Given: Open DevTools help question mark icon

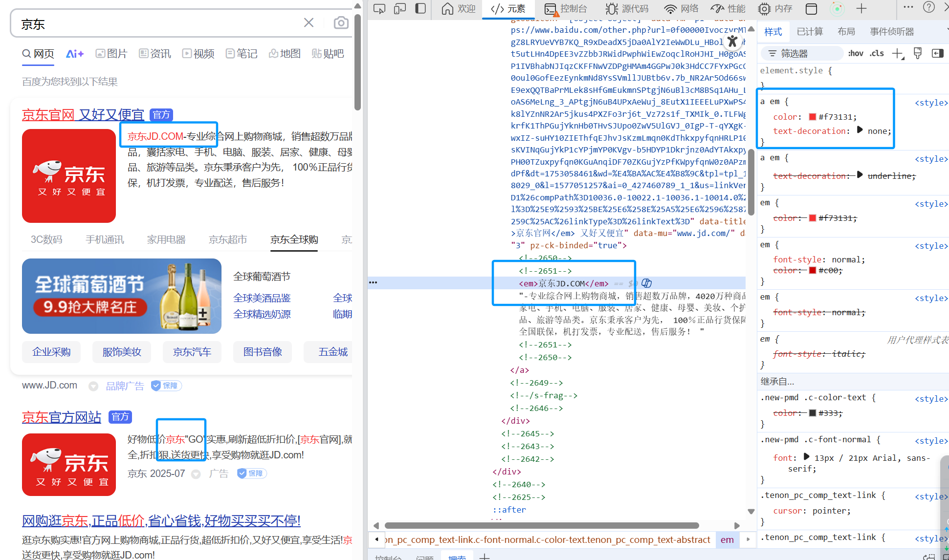Looking at the screenshot, I should tap(928, 7).
